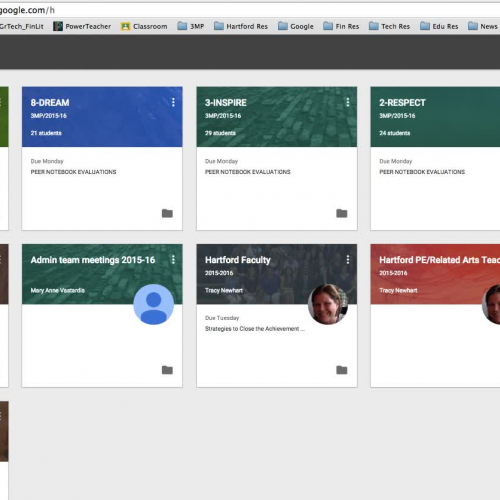Open the Hartford Faculty class

coord(238,260)
